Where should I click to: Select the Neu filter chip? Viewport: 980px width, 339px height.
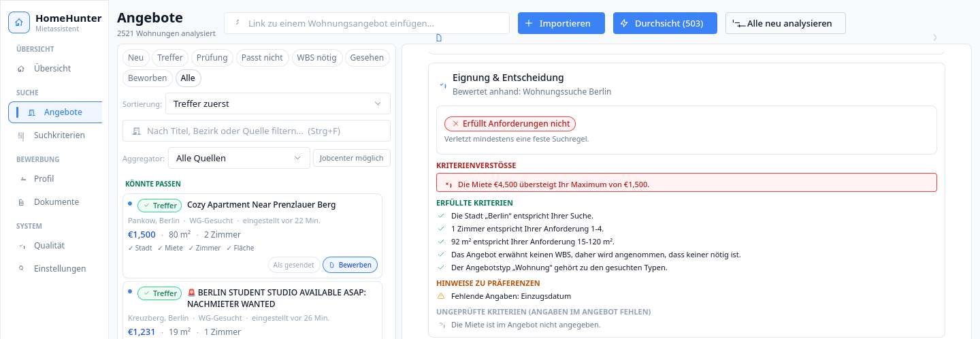136,58
